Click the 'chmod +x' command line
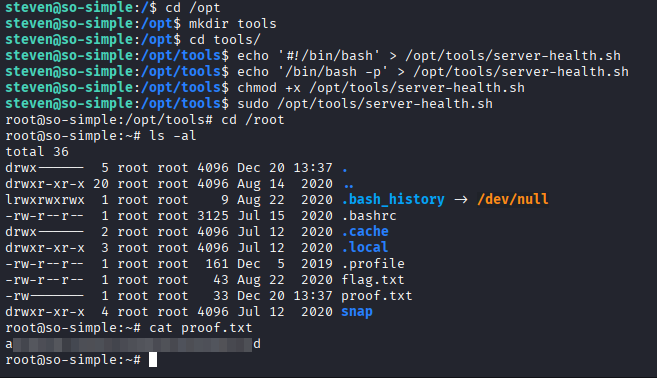The image size is (657, 378). pyautogui.click(x=381, y=88)
